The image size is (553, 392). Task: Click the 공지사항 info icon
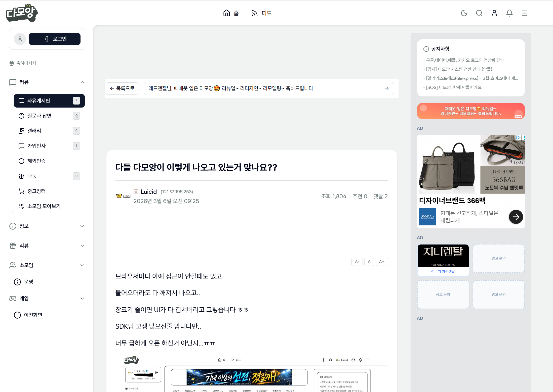pos(426,49)
